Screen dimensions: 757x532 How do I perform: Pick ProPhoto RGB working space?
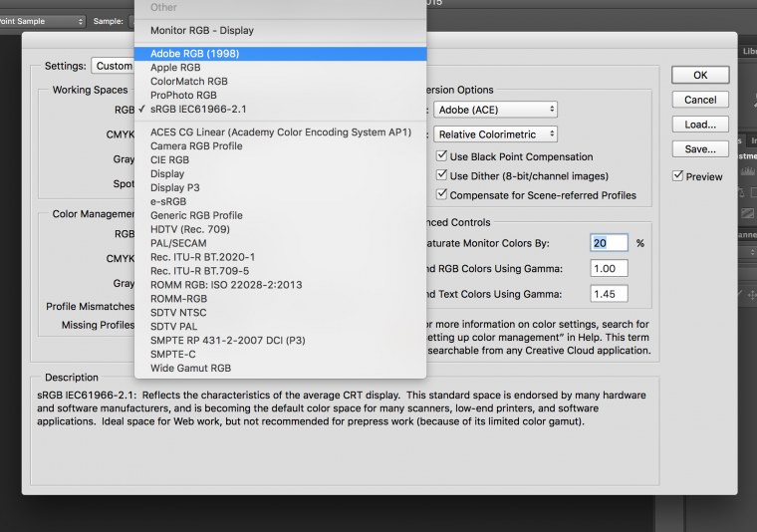click(x=281, y=96)
